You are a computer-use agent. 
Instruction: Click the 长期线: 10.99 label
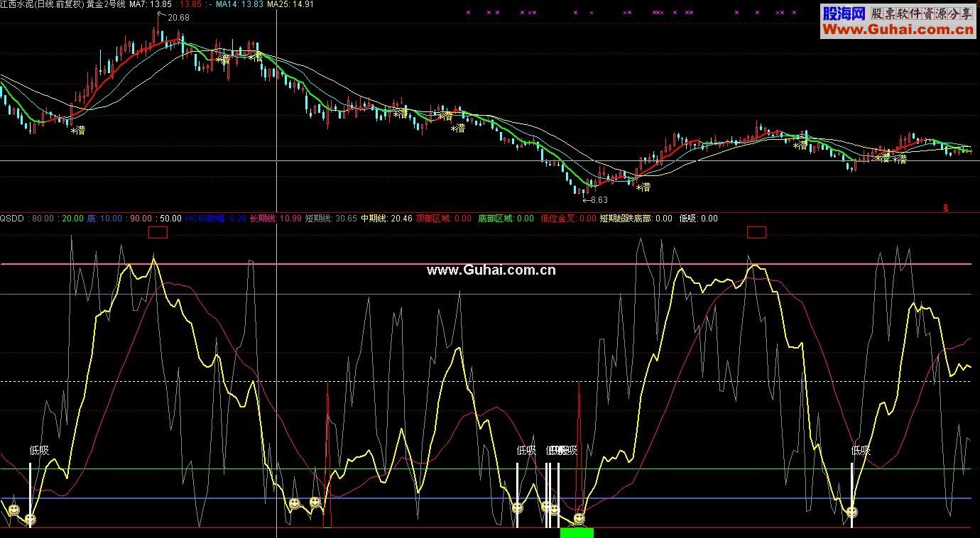[x=276, y=219]
